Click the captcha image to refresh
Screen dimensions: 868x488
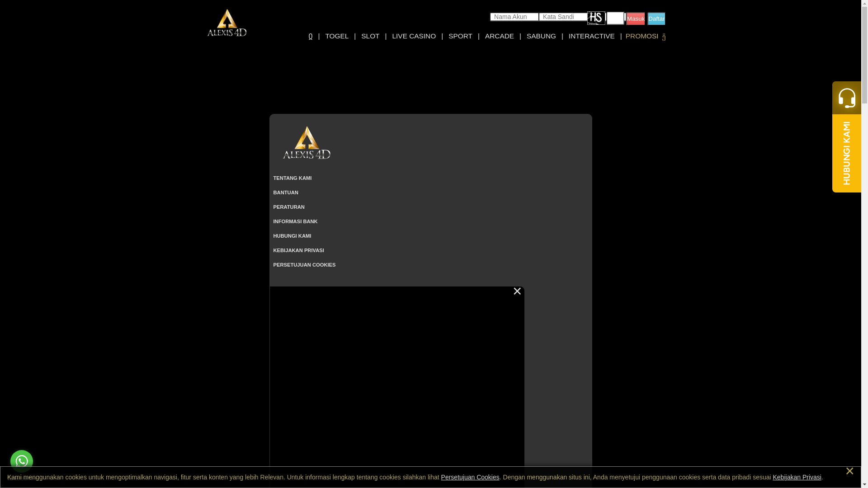pyautogui.click(x=596, y=18)
